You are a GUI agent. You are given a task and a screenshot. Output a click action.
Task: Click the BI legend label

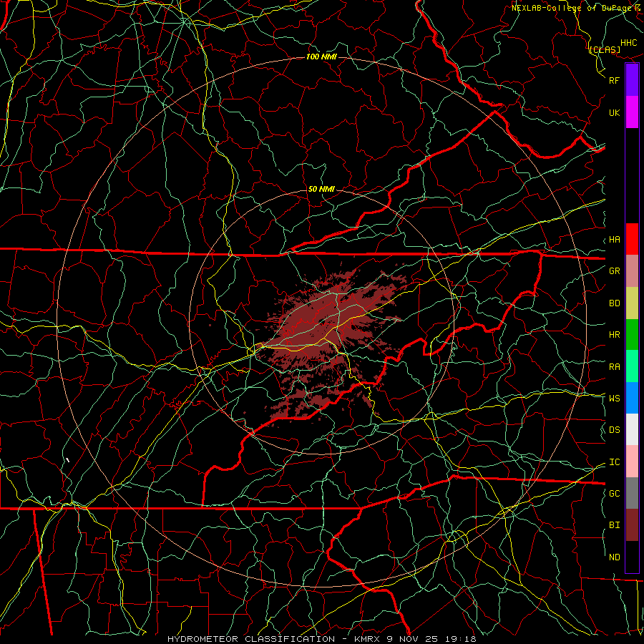click(614, 525)
